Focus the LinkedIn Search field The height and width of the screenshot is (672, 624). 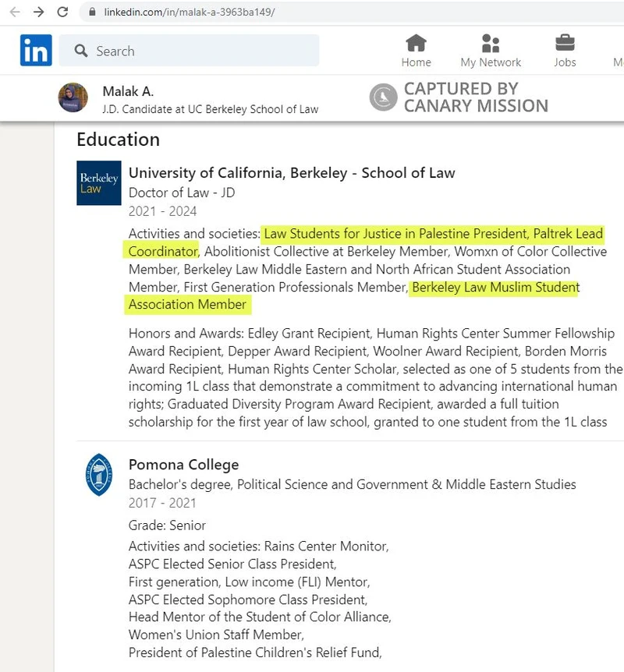[189, 51]
